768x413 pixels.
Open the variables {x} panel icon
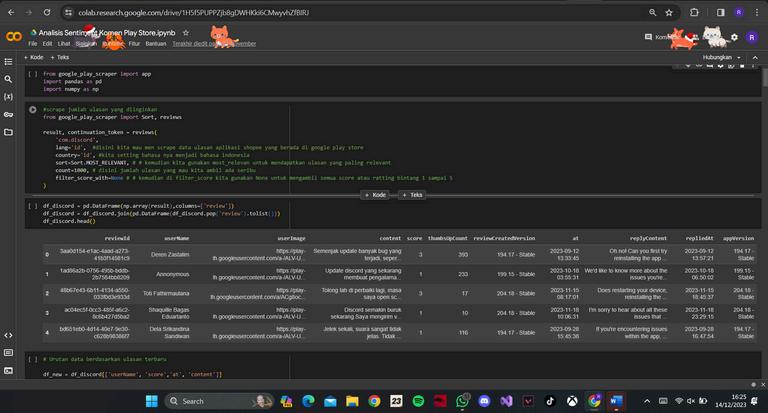(x=8, y=97)
